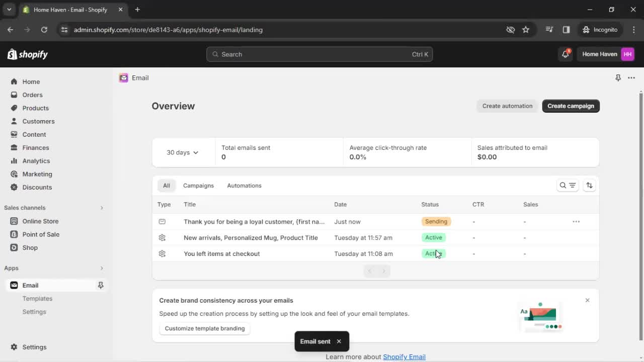
Task: Open Finances in the sidebar
Action: pyautogui.click(x=35, y=147)
